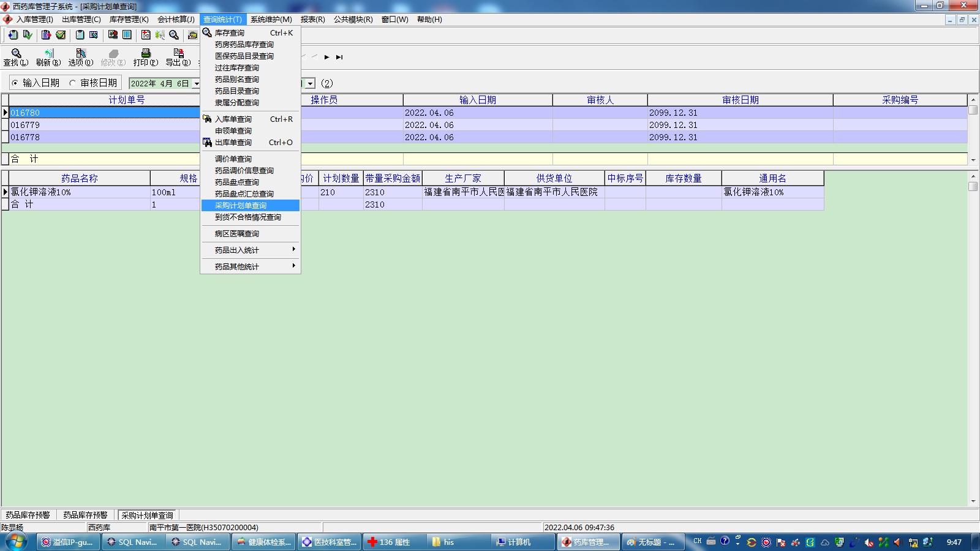This screenshot has height=551, width=980.
Task: Choose 病区医嘱查询 menu entry
Action: pyautogui.click(x=251, y=234)
